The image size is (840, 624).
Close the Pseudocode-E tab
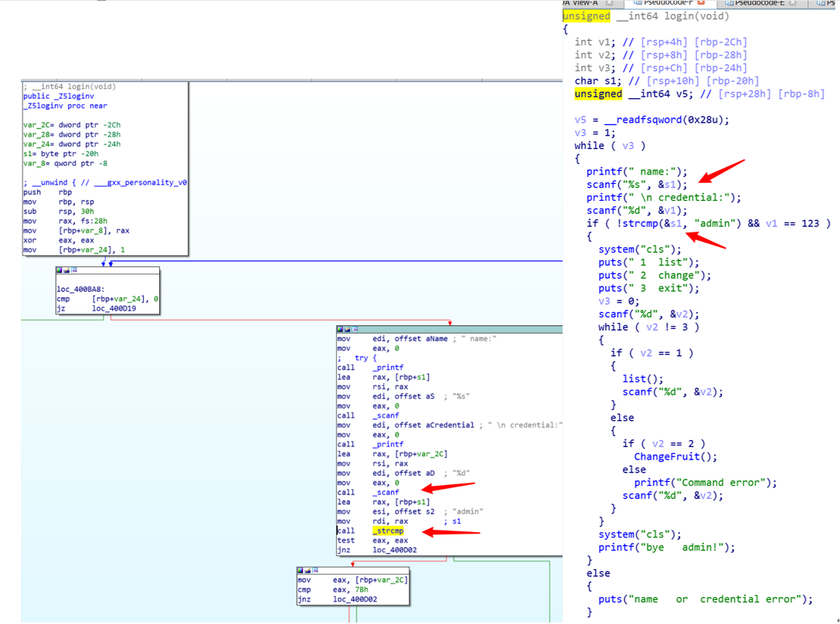pyautogui.click(x=793, y=4)
